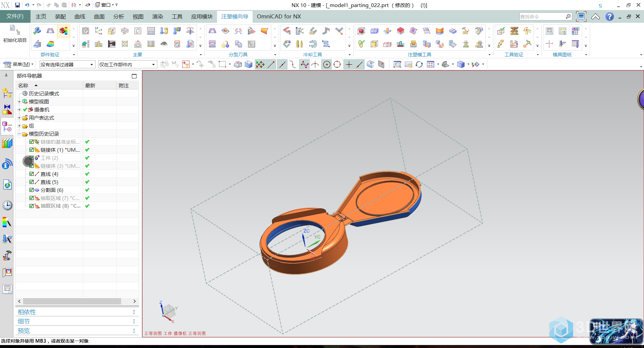The height and width of the screenshot is (348, 644).
Task: Toggle the 直线 (4) feature checkbox
Action: [32, 174]
